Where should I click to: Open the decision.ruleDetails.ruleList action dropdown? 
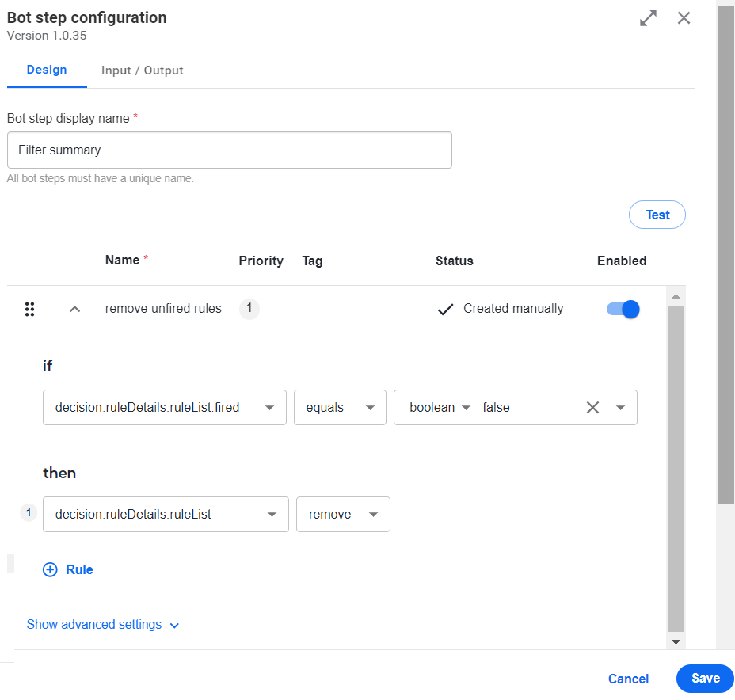[166, 515]
